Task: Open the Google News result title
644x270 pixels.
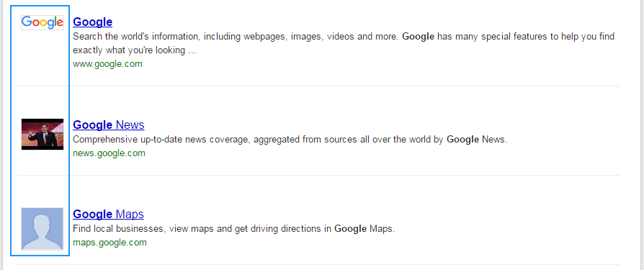Action: [109, 125]
